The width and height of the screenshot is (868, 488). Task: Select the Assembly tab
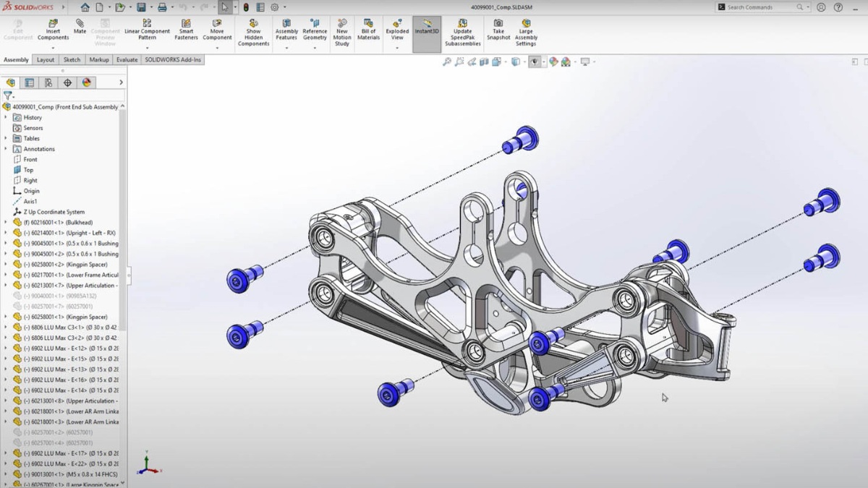(x=16, y=60)
